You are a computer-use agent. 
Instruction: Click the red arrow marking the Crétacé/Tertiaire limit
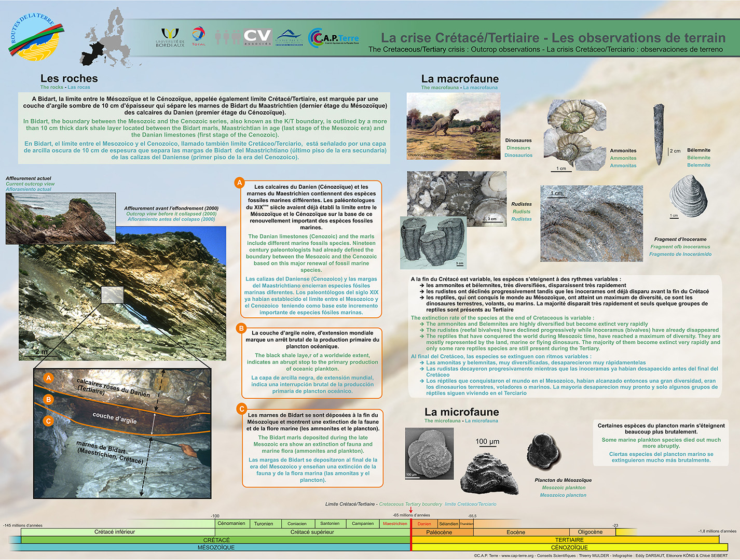tap(411, 510)
